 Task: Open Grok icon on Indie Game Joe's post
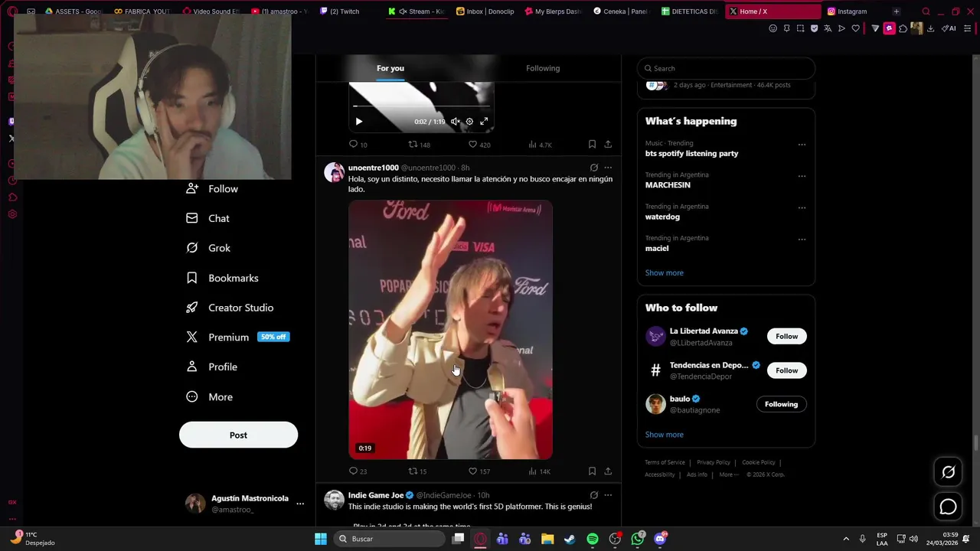(593, 495)
